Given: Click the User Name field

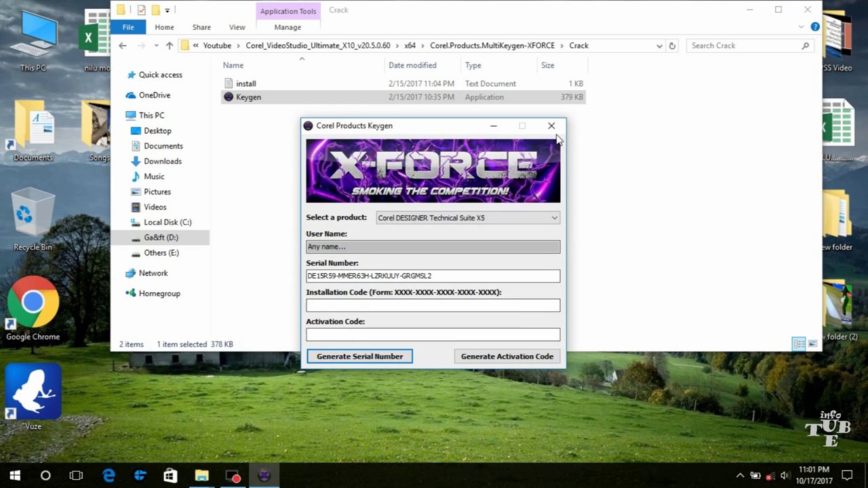Looking at the screenshot, I should tap(433, 247).
